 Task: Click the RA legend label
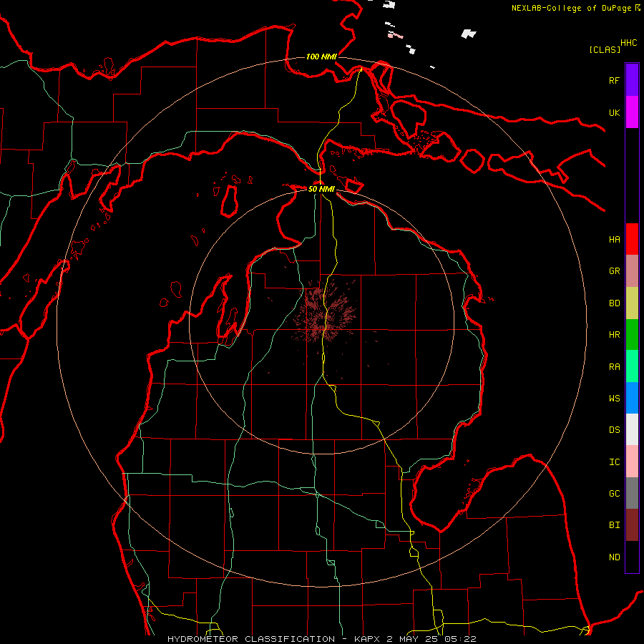coord(614,367)
